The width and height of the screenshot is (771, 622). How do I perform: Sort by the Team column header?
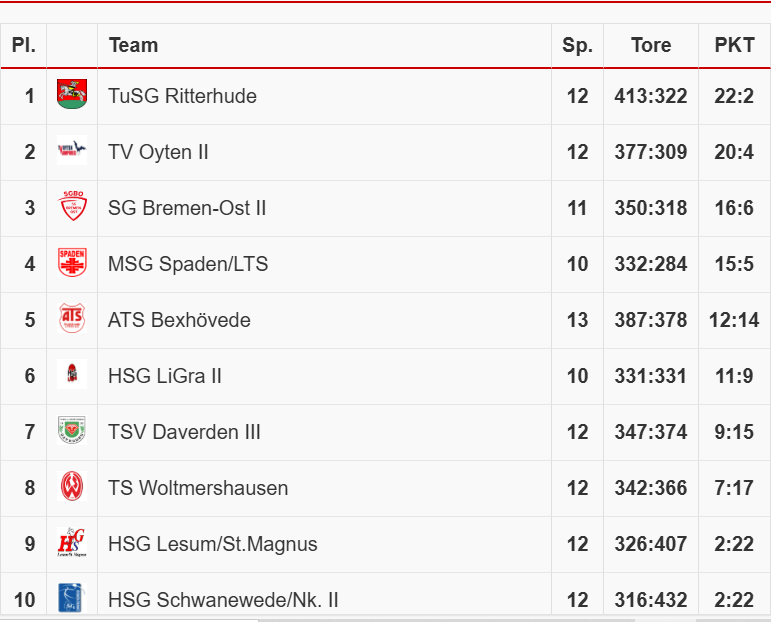coord(133,45)
